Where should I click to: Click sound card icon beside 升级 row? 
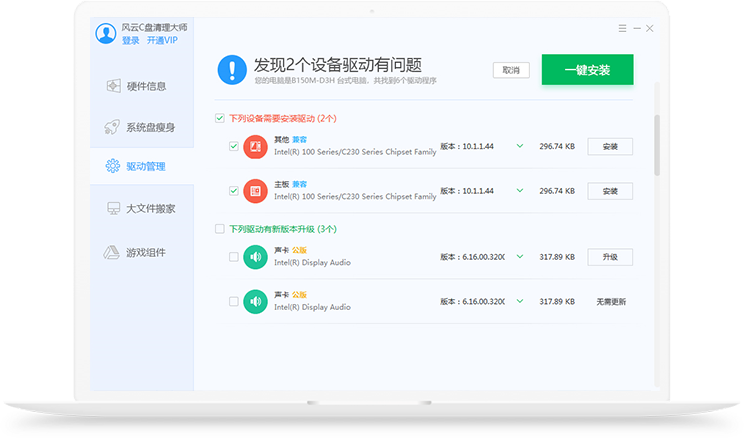pyautogui.click(x=255, y=257)
